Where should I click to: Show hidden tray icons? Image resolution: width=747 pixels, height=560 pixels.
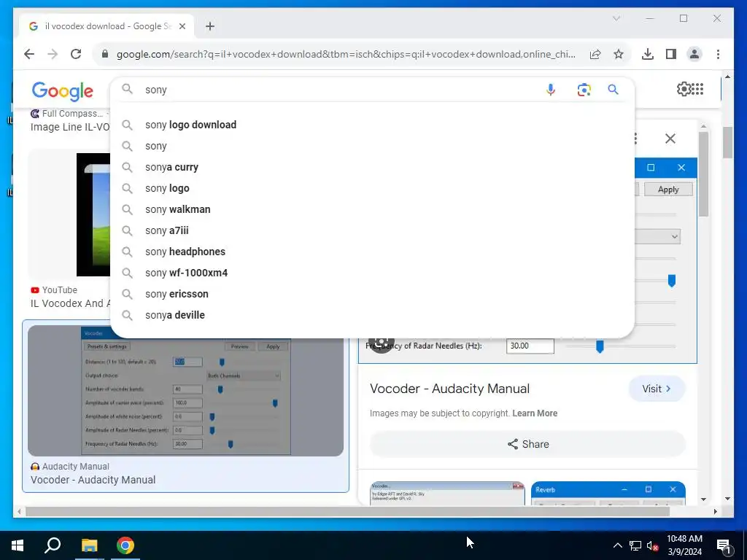click(617, 545)
